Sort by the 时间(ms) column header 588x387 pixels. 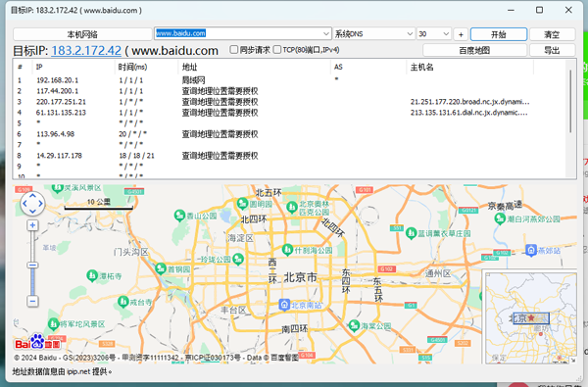coord(146,68)
